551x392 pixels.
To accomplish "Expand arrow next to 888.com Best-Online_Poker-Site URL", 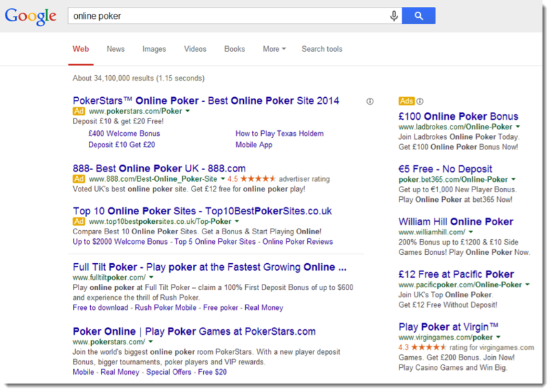I will click(x=222, y=179).
